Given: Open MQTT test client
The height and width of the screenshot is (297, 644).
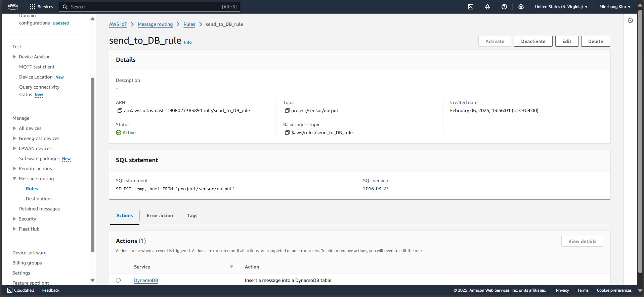Looking at the screenshot, I should click(x=37, y=67).
